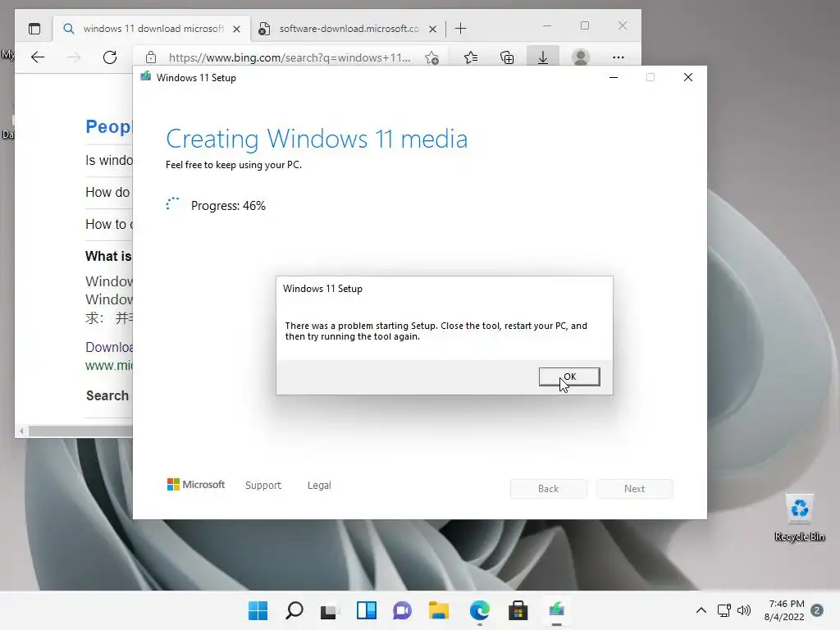This screenshot has width=840, height=630.
Task: Open the Edge Favorites list
Action: point(471,57)
